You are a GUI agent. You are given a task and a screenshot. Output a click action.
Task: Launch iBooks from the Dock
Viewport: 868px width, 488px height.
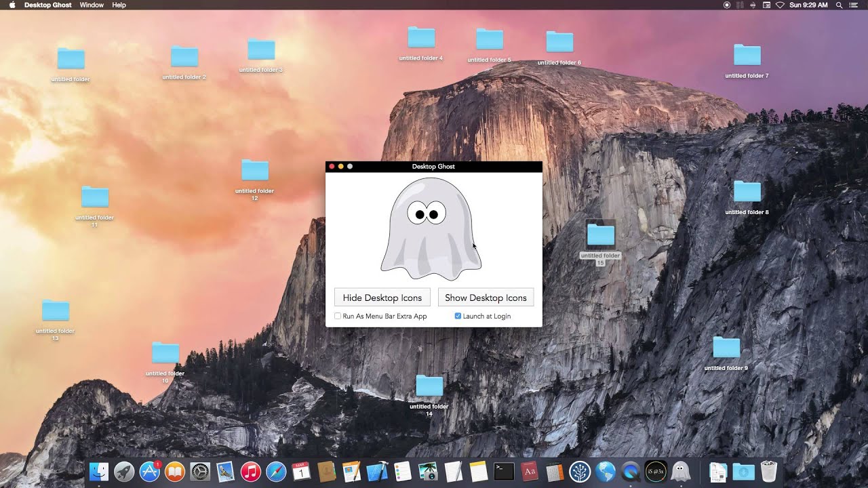coord(175,472)
